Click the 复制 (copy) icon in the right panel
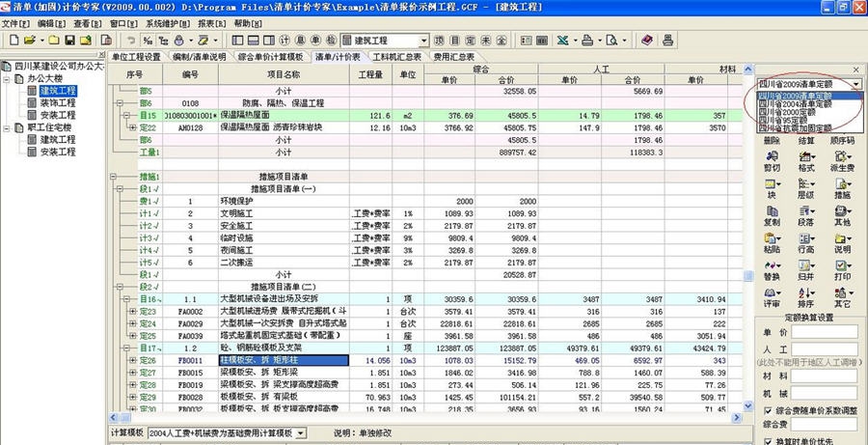 pos(772,209)
